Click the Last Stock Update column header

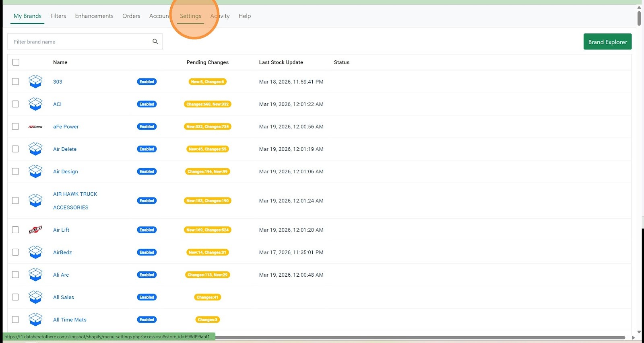[281, 62]
